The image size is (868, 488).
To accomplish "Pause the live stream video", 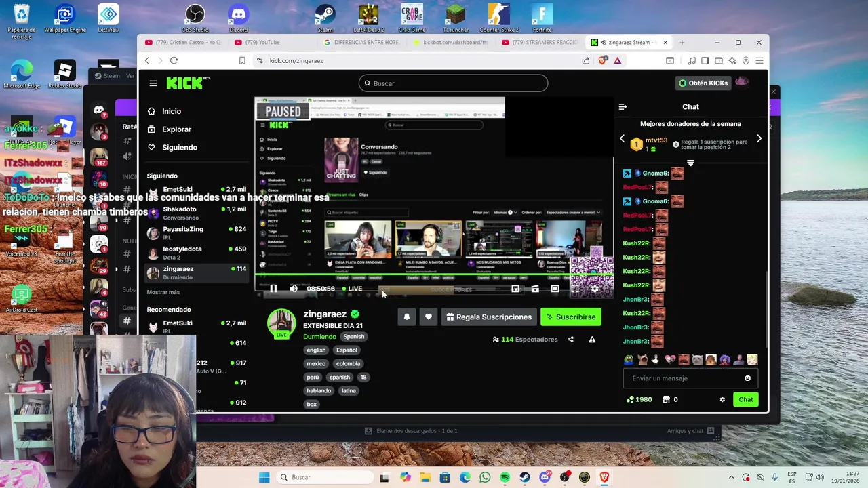I will (x=273, y=289).
